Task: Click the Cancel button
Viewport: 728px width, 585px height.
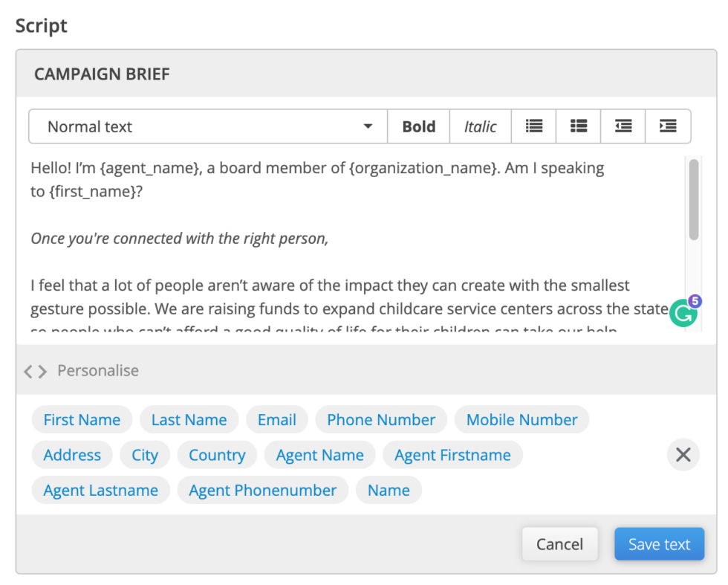Action: [x=559, y=544]
